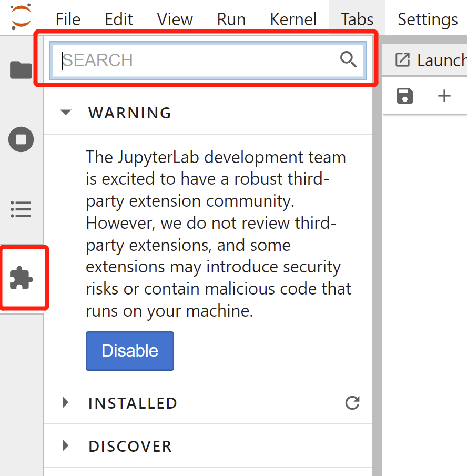Open the View menu
The height and width of the screenshot is (476, 467).
[175, 19]
